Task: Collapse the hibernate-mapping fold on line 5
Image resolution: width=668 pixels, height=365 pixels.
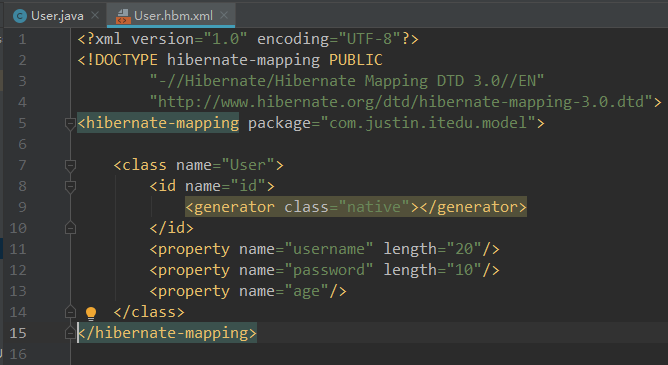Action: click(70, 124)
